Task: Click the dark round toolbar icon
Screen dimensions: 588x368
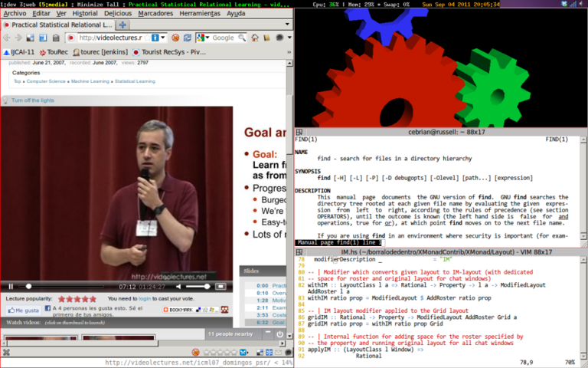Action: pos(279,38)
